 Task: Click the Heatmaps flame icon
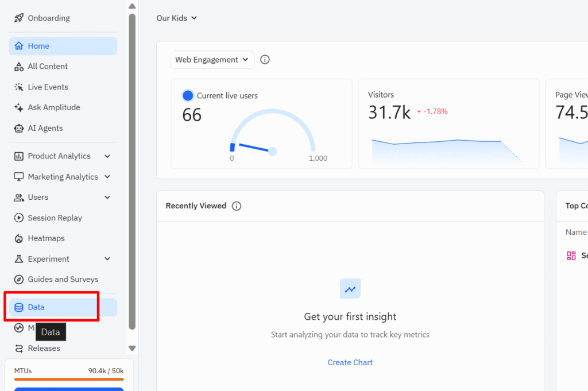pos(19,238)
